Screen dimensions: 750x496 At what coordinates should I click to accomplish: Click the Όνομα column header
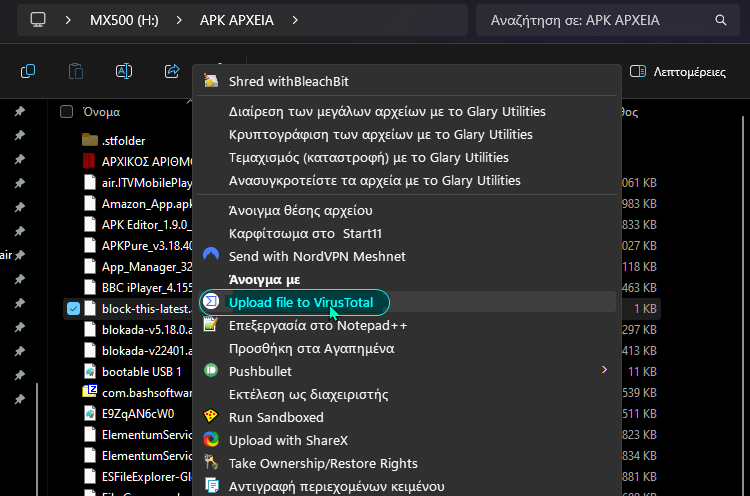pyautogui.click(x=101, y=112)
